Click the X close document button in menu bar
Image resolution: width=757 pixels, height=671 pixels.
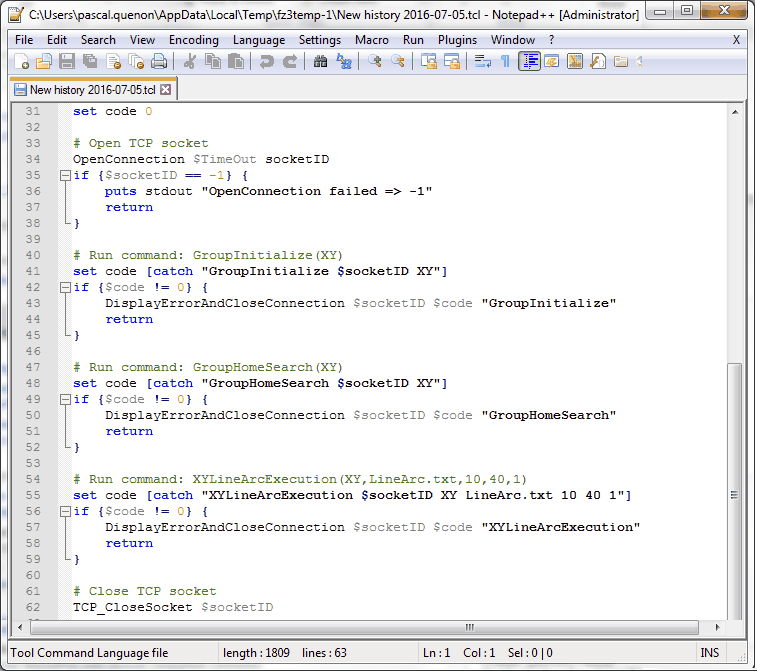tap(736, 40)
